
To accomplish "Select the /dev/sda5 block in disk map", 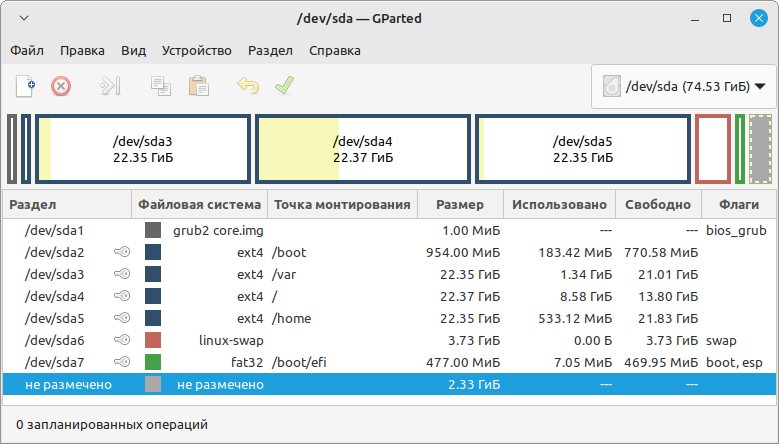I will pos(583,149).
